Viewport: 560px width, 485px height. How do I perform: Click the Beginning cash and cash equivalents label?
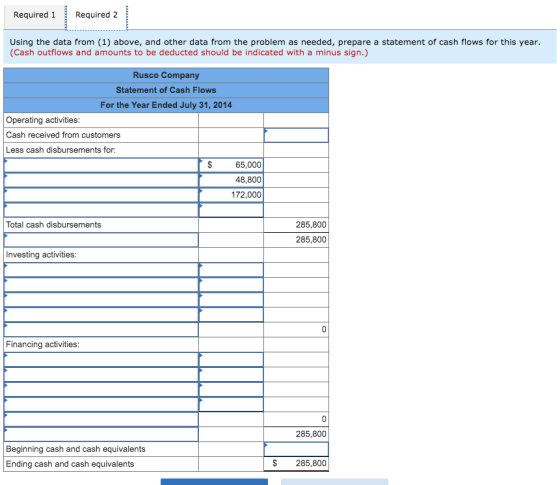[x=76, y=449]
